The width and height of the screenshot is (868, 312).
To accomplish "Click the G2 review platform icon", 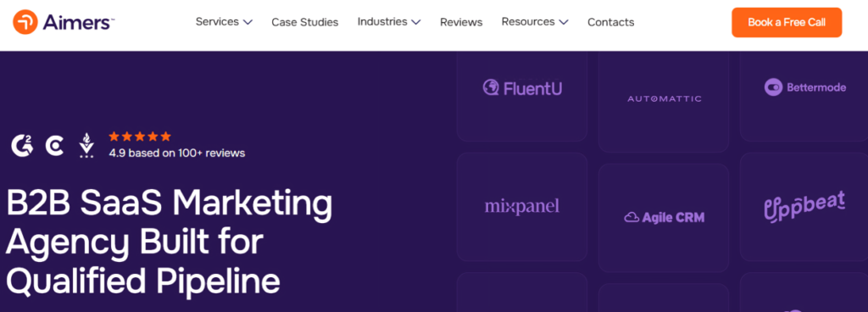I will point(21,146).
